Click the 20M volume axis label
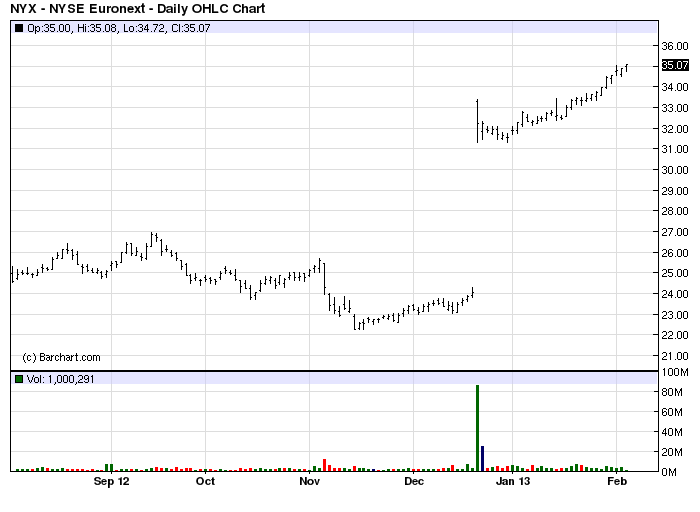The height and width of the screenshot is (512, 700). 672,452
